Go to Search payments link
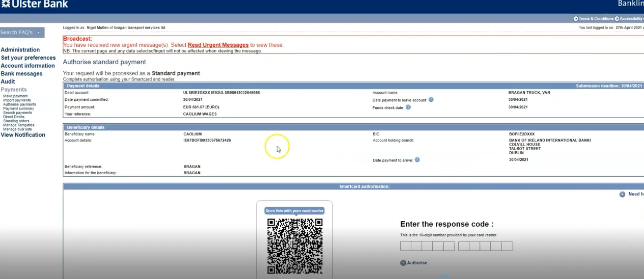The width and height of the screenshot is (644, 279). point(17,113)
